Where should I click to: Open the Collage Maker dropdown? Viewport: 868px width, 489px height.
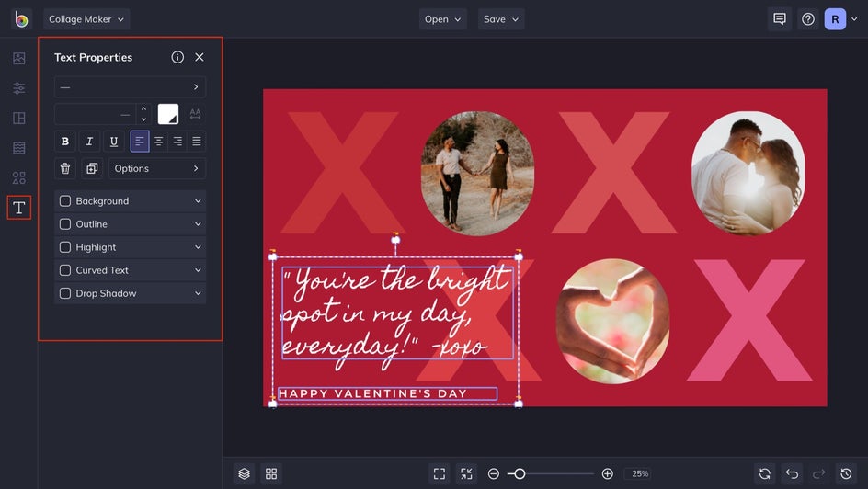(86, 19)
